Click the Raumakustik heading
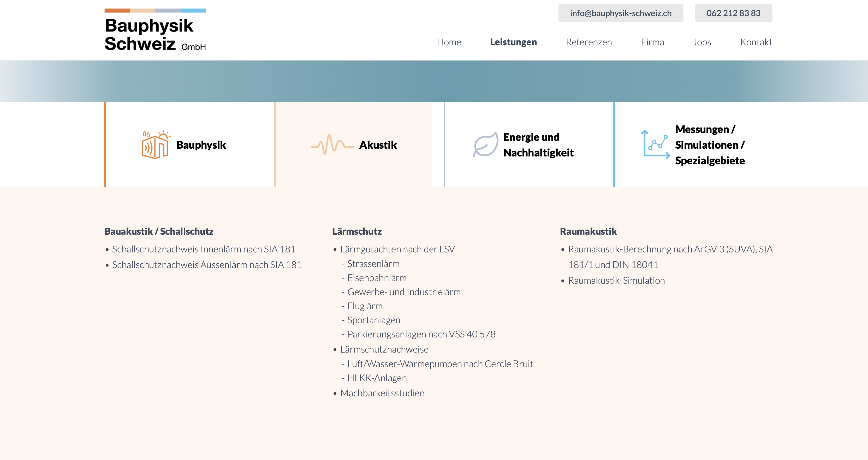Viewport: 868px width, 460px height. click(x=588, y=231)
